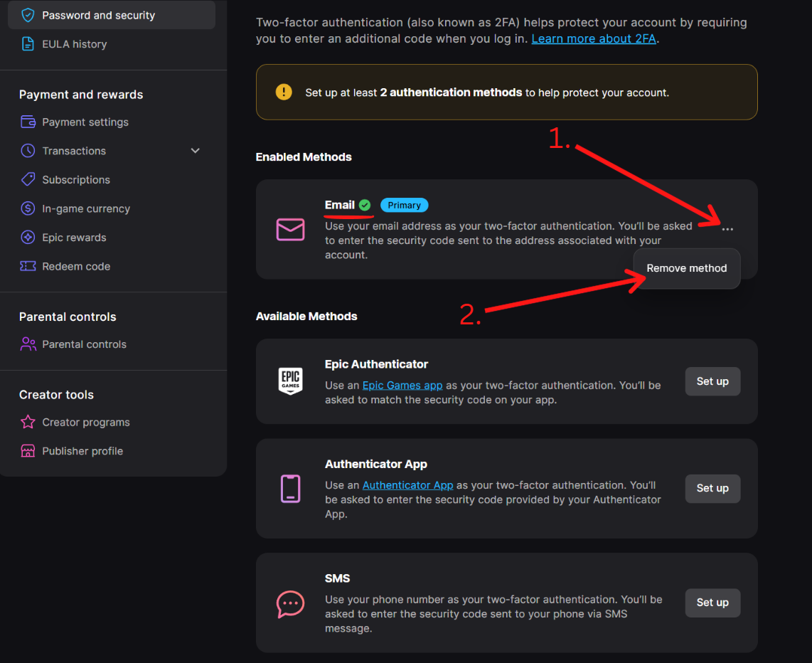812x663 pixels.
Task: Click the Publisher profile storefront icon
Action: point(28,451)
